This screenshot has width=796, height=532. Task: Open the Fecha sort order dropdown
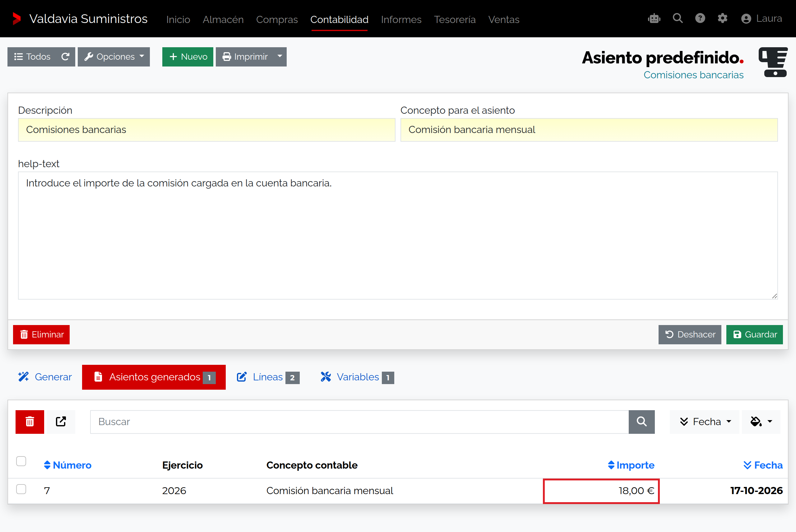(x=705, y=422)
